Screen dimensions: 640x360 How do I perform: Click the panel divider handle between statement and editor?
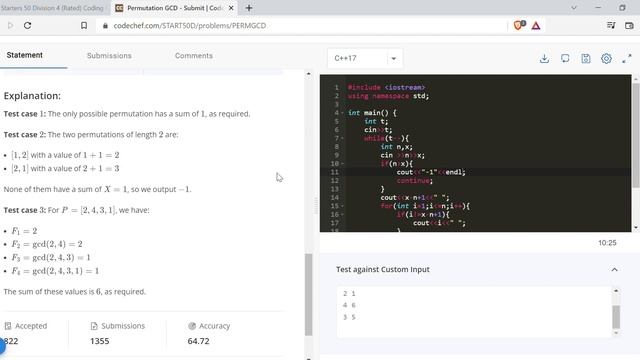[x=316, y=206]
